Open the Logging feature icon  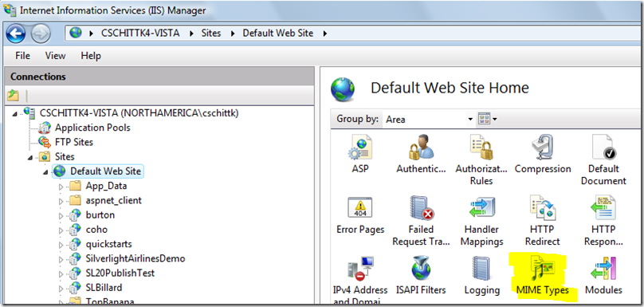tap(481, 275)
